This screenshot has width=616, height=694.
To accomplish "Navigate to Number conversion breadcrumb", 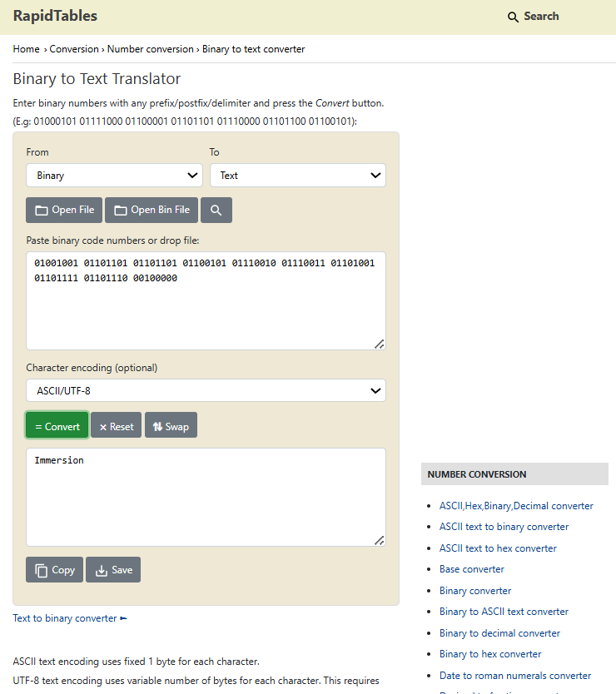I will tap(151, 49).
